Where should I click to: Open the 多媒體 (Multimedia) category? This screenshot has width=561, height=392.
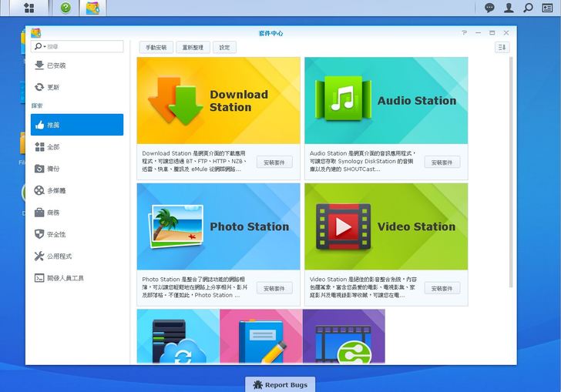click(x=56, y=190)
